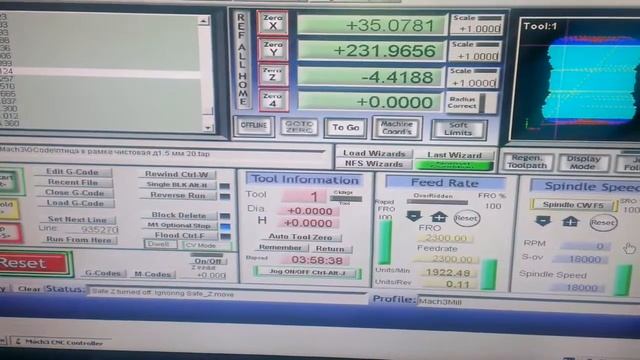Open Load Wizards

pyautogui.click(x=374, y=153)
